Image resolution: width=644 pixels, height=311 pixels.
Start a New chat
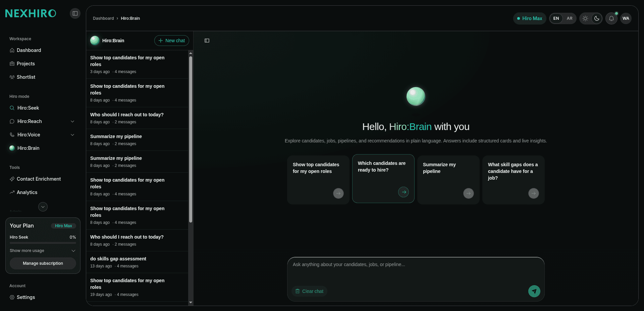pos(172,41)
